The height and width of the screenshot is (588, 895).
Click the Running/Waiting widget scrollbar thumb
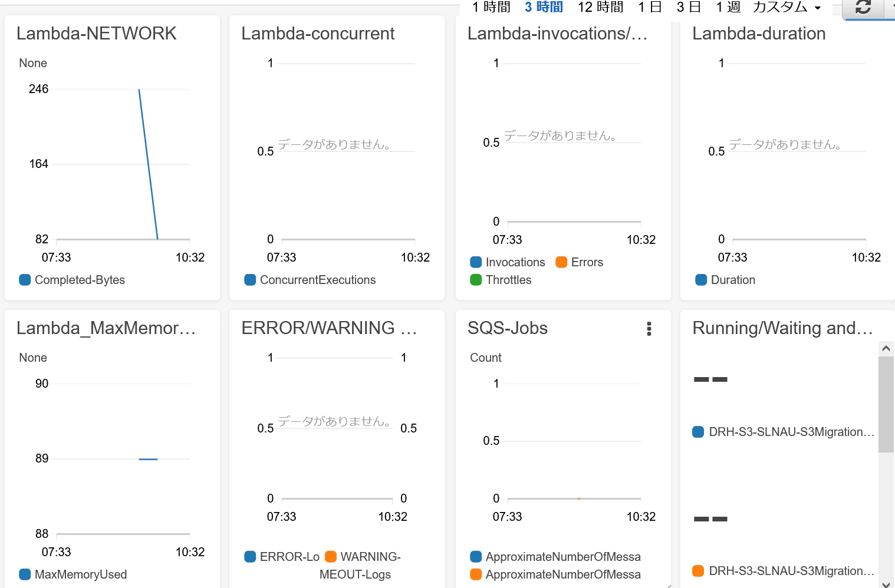886,404
